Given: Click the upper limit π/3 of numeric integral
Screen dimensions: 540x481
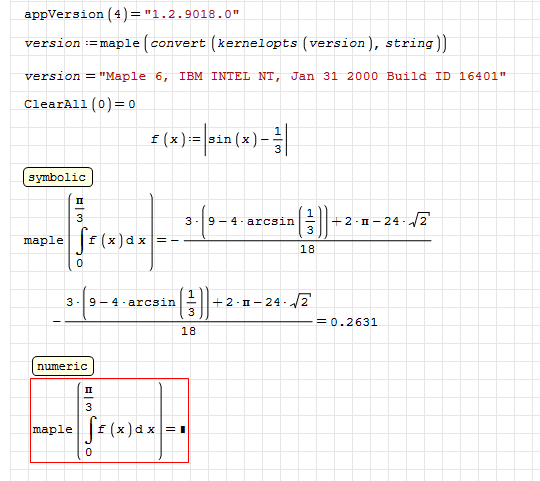Looking at the screenshot, I should pyautogui.click(x=89, y=398).
